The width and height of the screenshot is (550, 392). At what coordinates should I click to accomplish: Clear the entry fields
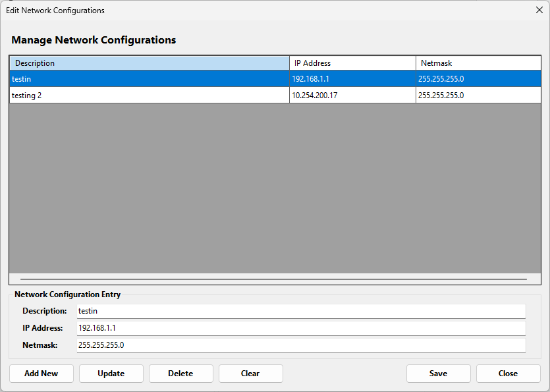(x=251, y=374)
